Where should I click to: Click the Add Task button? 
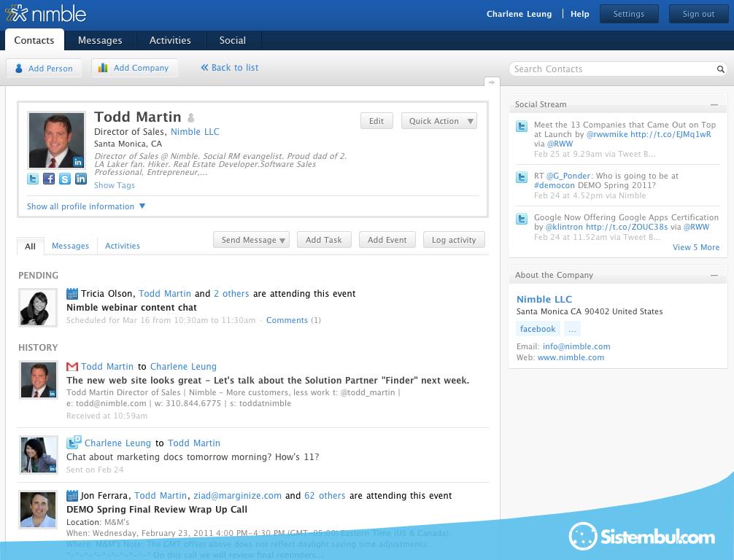(x=324, y=240)
